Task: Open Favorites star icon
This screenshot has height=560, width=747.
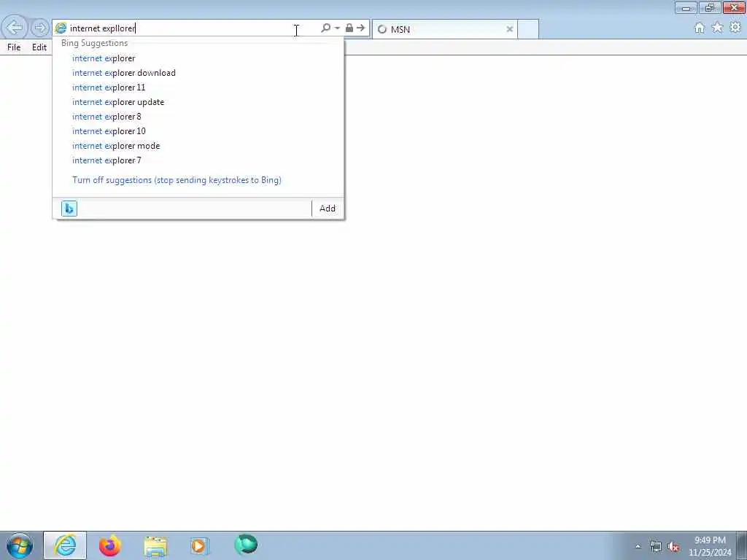Action: point(717,28)
